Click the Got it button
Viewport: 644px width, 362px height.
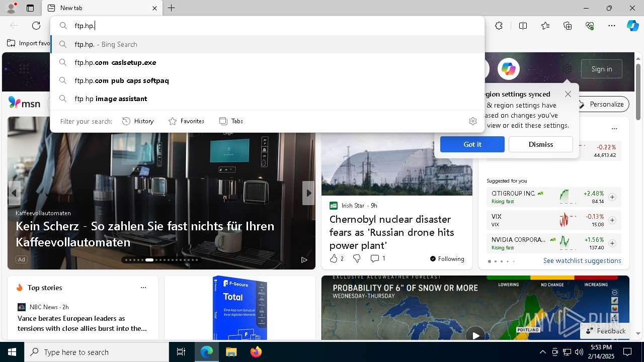(472, 144)
